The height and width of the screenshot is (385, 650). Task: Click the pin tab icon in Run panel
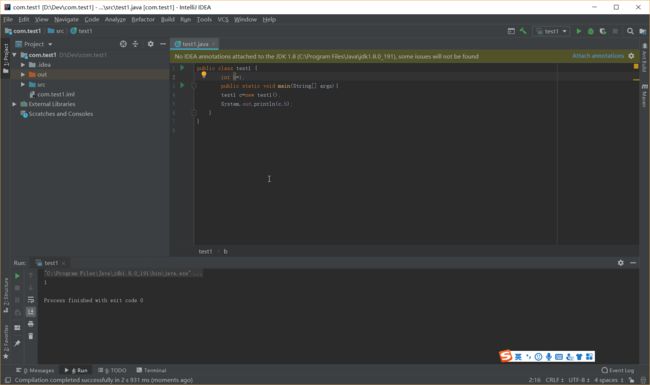(x=17, y=343)
